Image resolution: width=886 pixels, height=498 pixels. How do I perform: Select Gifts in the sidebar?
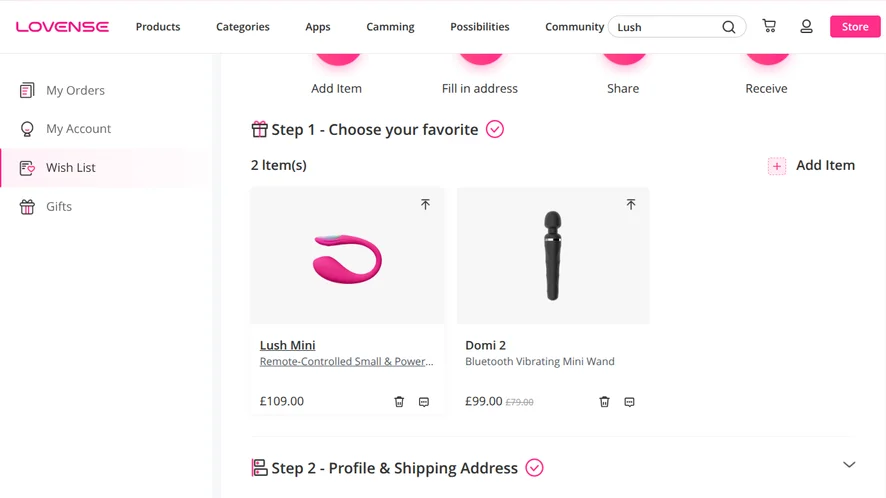[x=59, y=207]
